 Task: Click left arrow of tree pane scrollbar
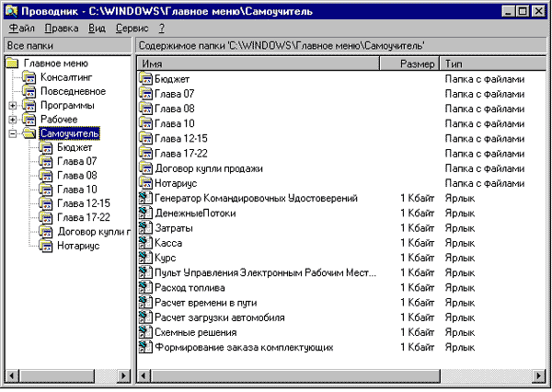coord(12,375)
